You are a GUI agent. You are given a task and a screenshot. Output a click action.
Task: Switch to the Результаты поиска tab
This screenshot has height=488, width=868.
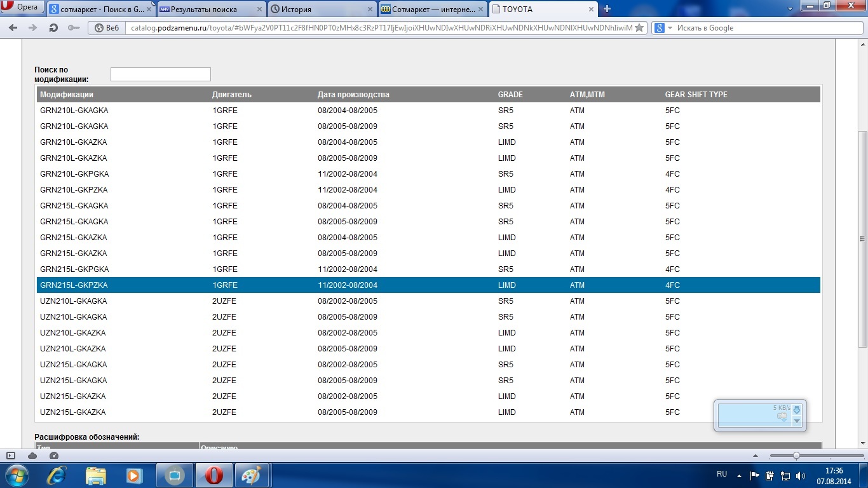tap(210, 9)
